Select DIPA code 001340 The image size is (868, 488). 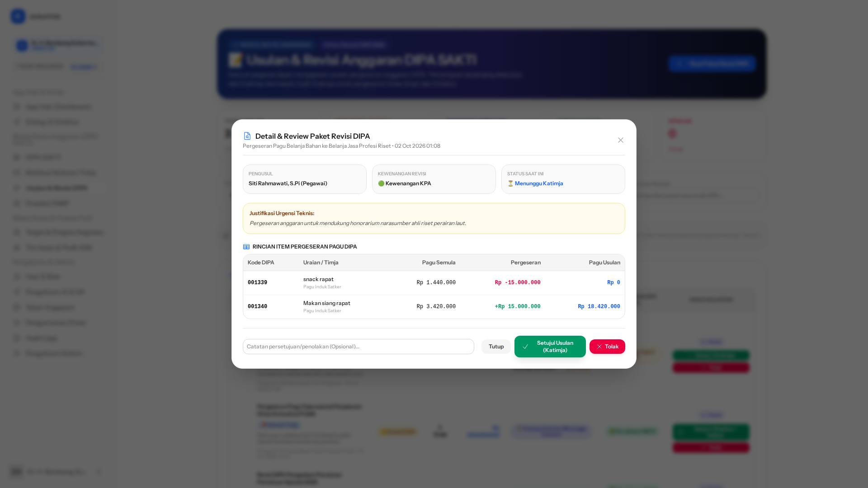(x=257, y=307)
